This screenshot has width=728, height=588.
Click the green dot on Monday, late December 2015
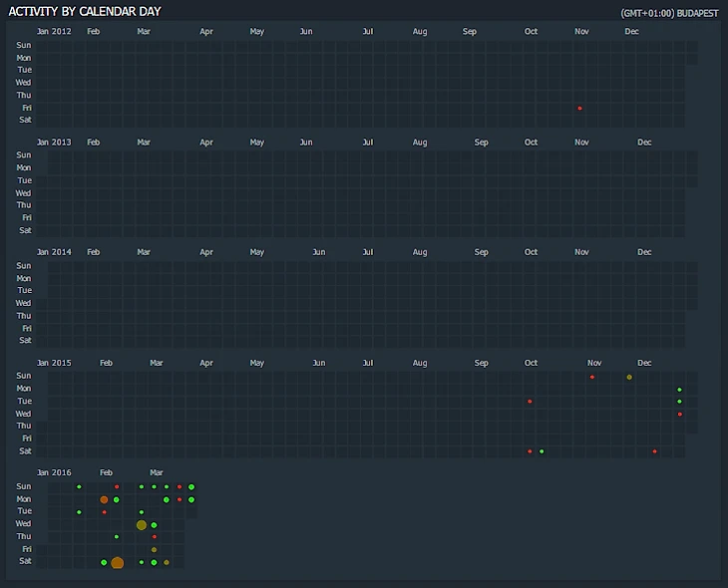[x=679, y=390]
